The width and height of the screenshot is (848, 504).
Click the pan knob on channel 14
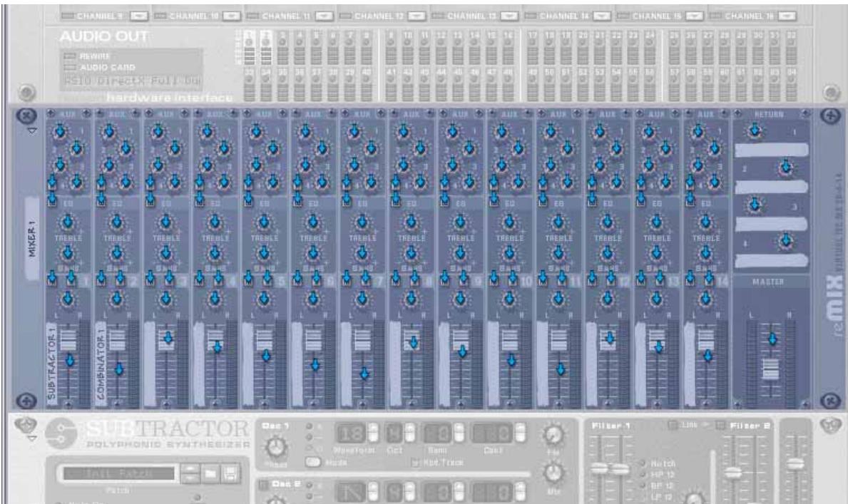coord(705,298)
